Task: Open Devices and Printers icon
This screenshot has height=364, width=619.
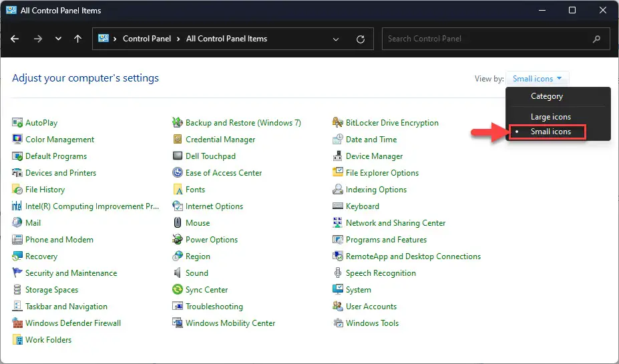Action: click(x=17, y=172)
